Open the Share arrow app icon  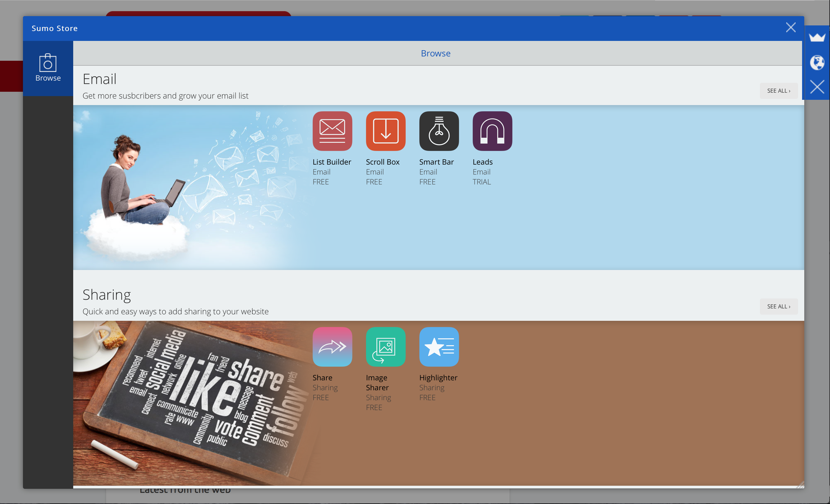point(332,347)
